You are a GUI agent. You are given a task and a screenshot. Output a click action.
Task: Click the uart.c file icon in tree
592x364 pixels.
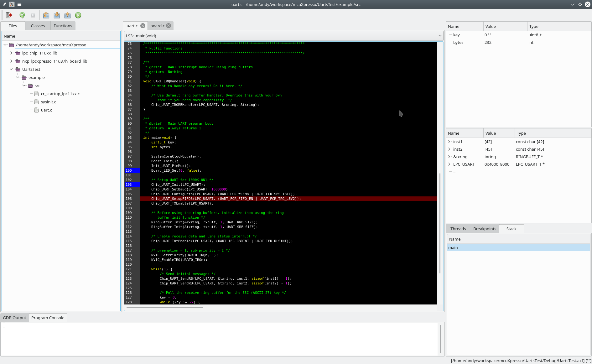pos(37,110)
